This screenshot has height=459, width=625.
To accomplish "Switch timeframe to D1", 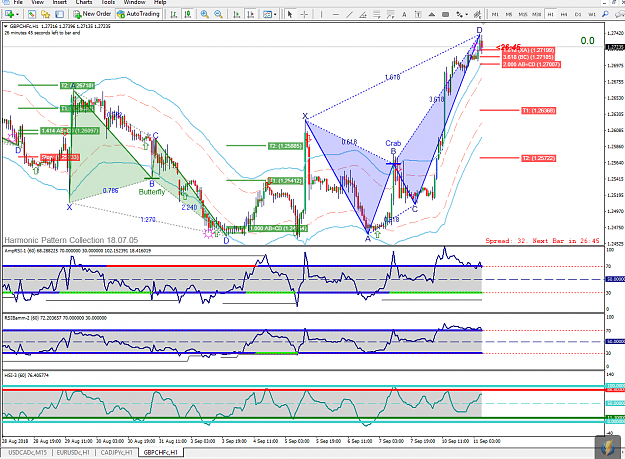I will [x=578, y=14].
